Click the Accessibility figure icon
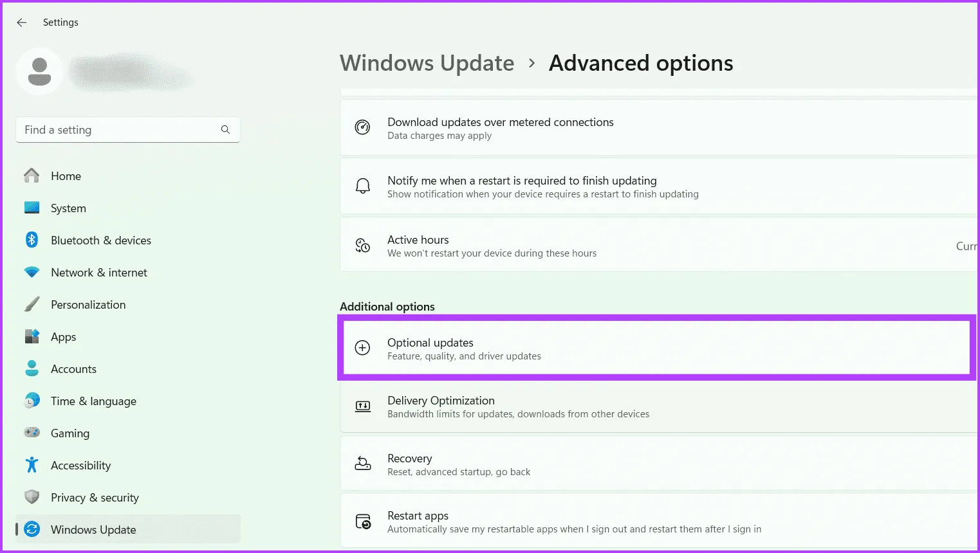The image size is (980, 553). (32, 465)
